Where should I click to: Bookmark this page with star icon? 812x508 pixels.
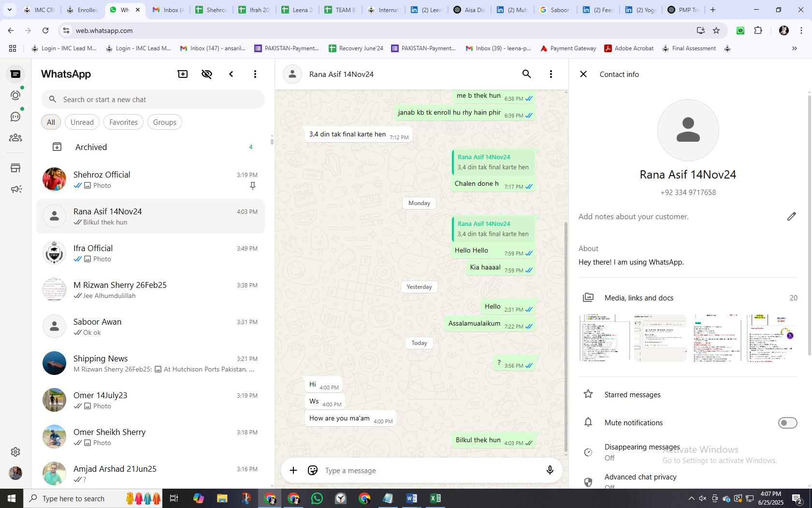pyautogui.click(x=716, y=30)
